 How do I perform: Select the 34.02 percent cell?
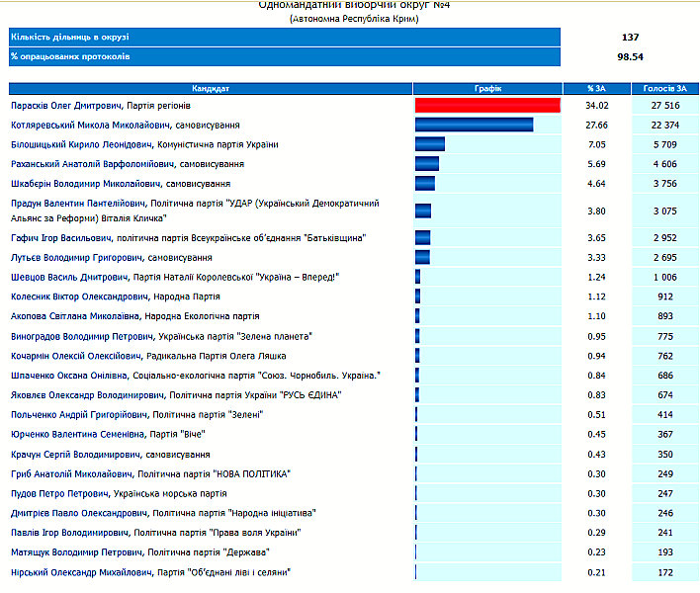[596, 106]
